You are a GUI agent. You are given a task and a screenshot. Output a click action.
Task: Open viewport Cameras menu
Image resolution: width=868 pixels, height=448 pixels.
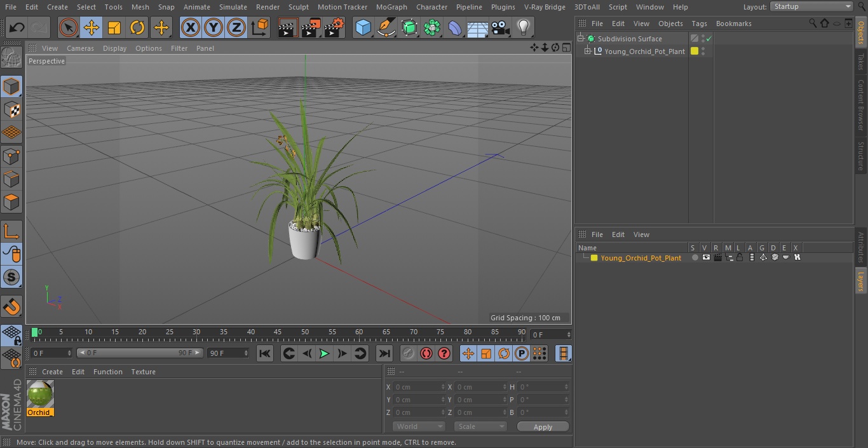(80, 48)
